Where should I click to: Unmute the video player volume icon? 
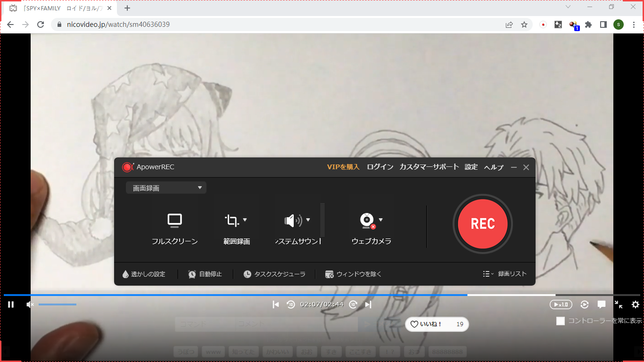pyautogui.click(x=30, y=304)
